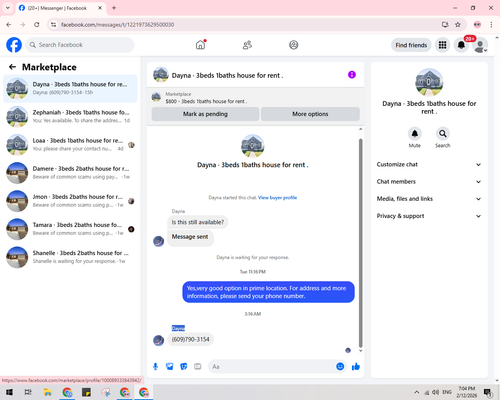Open the Facebook menu grid icon
500x400 pixels.
pyautogui.click(x=442, y=45)
